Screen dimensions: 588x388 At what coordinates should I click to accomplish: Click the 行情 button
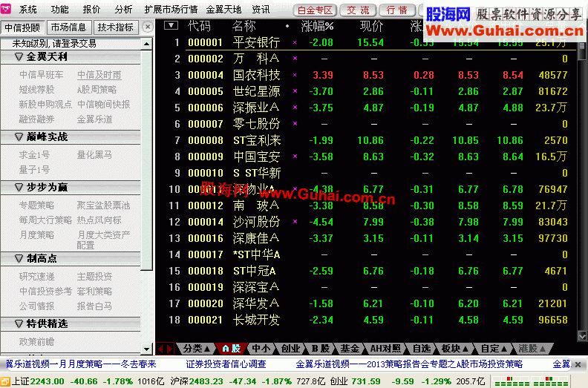(396, 10)
